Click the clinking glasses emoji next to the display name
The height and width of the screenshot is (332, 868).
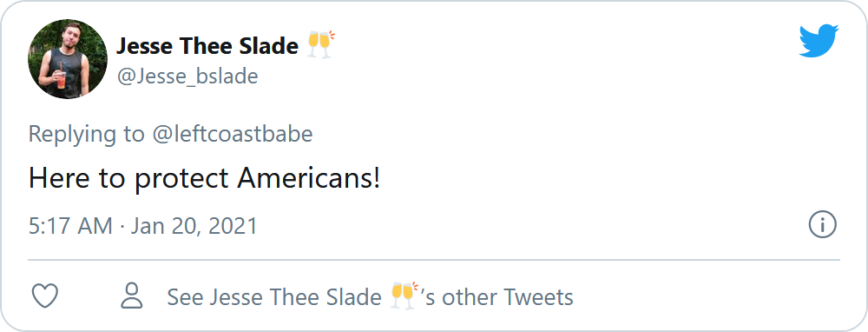[320, 45]
